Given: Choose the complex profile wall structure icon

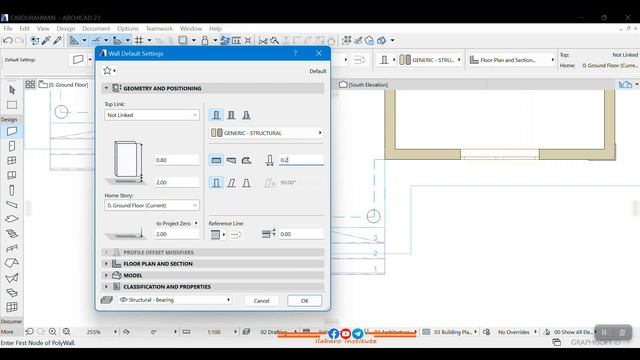Looking at the screenshot, I should pos(247,115).
